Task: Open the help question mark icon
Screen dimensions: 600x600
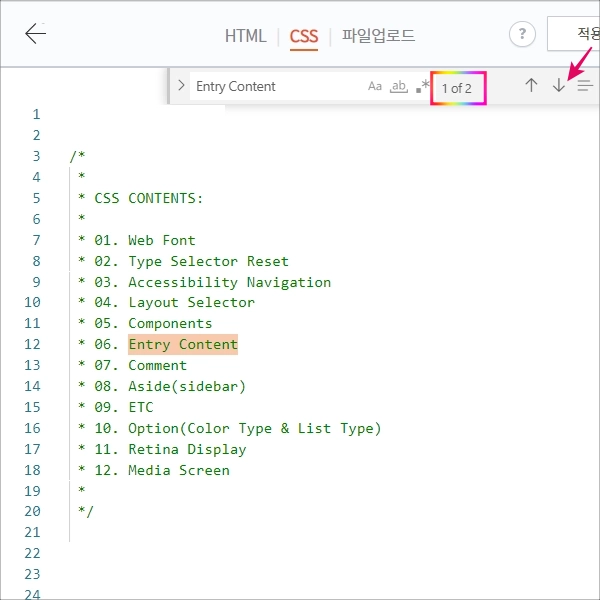Action: (522, 34)
